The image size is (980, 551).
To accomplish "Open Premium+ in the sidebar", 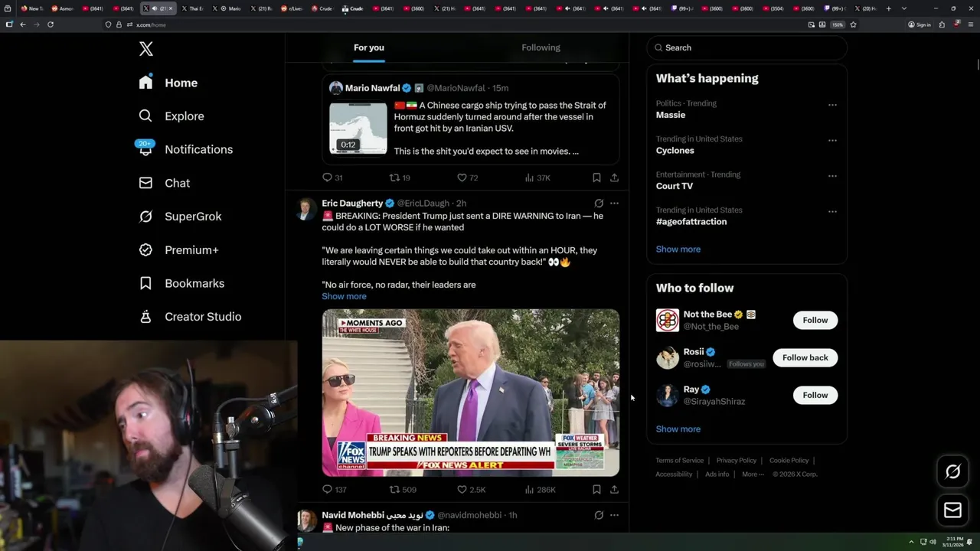I will tap(178, 250).
